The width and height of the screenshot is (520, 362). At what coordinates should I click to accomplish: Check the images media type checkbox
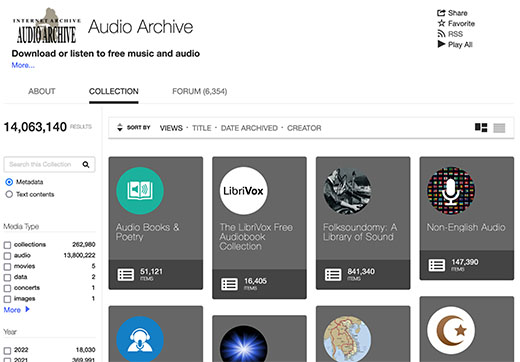point(7,299)
